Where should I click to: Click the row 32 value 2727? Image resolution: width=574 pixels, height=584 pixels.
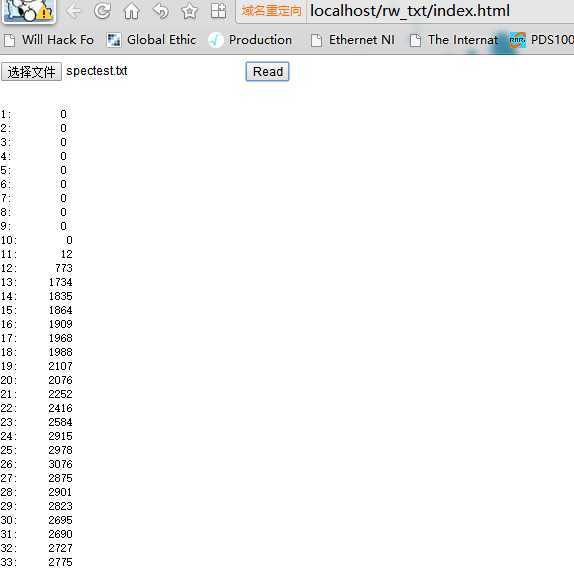tap(60, 548)
